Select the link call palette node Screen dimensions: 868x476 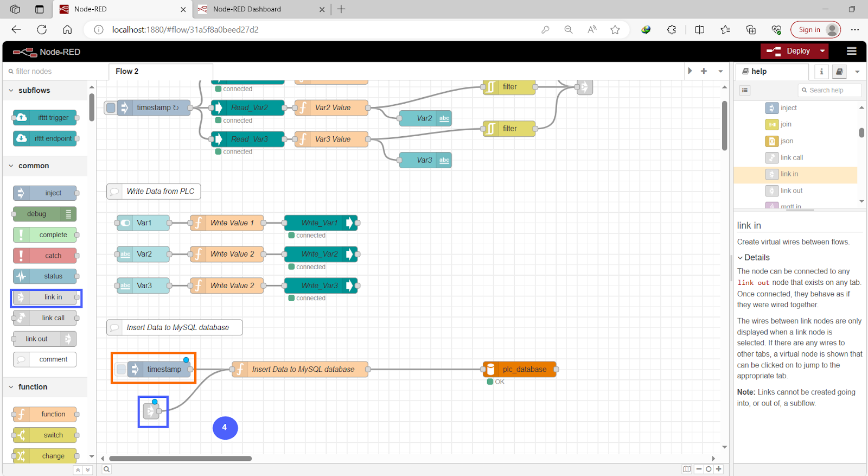tap(45, 318)
